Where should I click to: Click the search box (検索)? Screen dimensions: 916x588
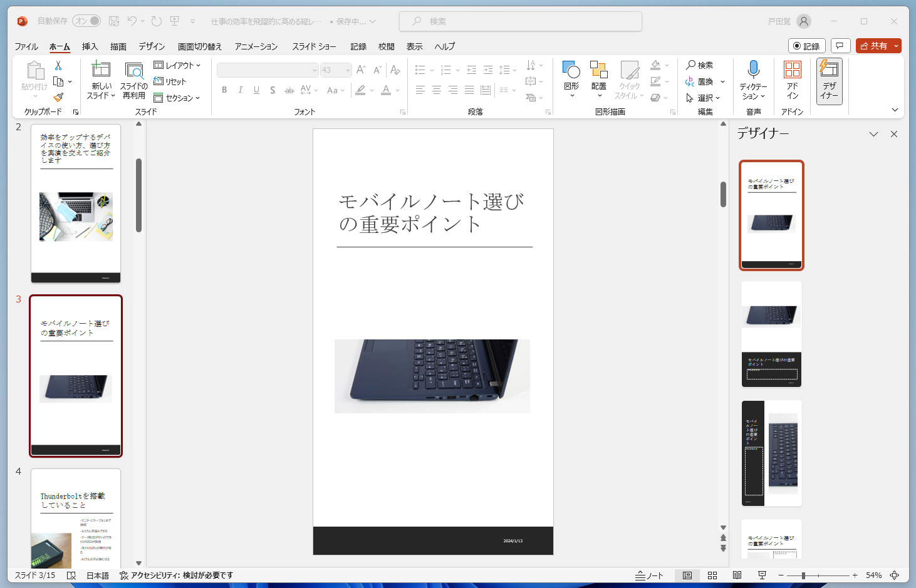click(x=521, y=21)
